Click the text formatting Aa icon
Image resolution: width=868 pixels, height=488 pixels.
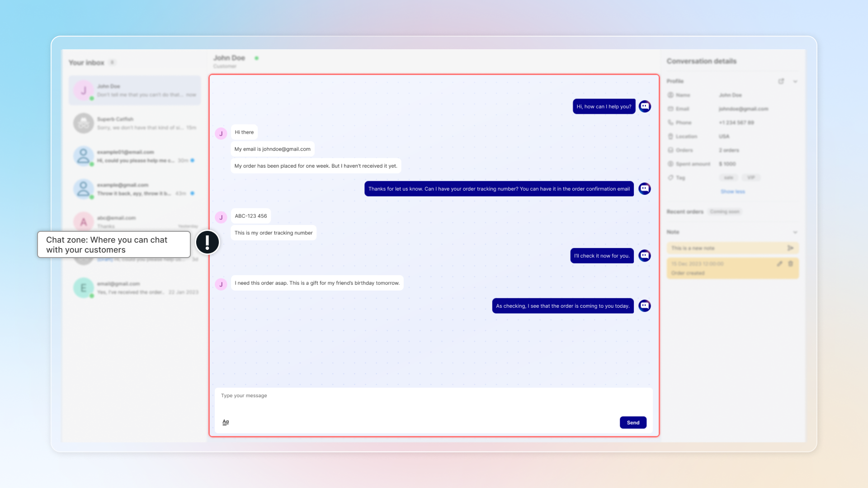click(226, 422)
